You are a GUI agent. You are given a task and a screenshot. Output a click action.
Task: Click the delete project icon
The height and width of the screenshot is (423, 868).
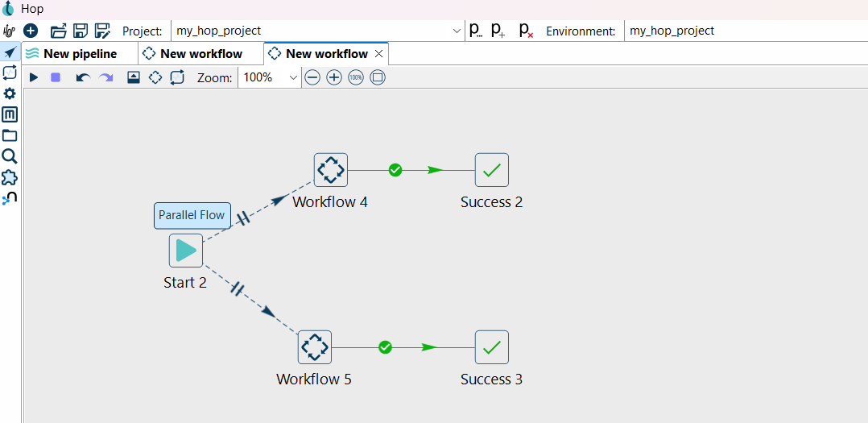click(526, 31)
